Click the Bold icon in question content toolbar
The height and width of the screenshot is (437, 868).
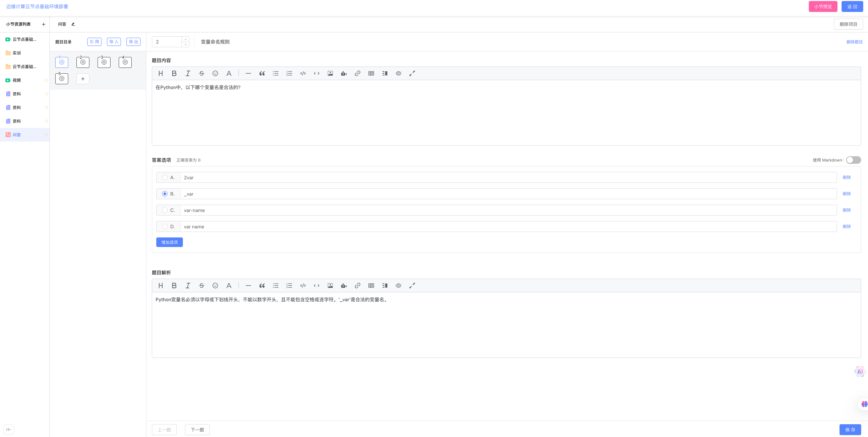click(174, 74)
